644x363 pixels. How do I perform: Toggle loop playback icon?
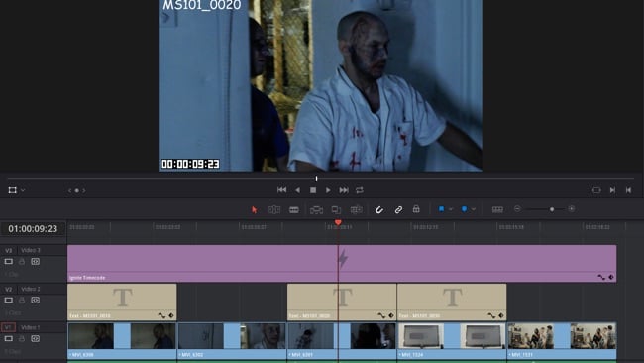pyautogui.click(x=360, y=190)
